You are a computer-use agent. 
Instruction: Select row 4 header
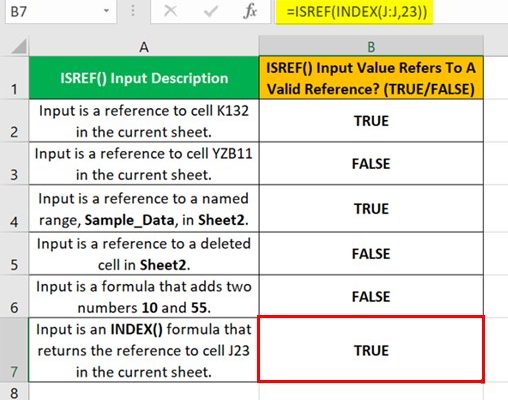click(14, 208)
